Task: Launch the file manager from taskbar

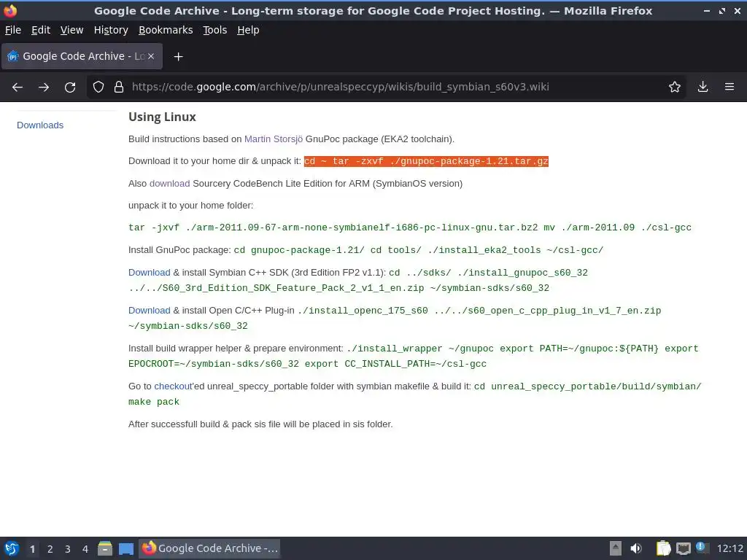Action: [105, 548]
